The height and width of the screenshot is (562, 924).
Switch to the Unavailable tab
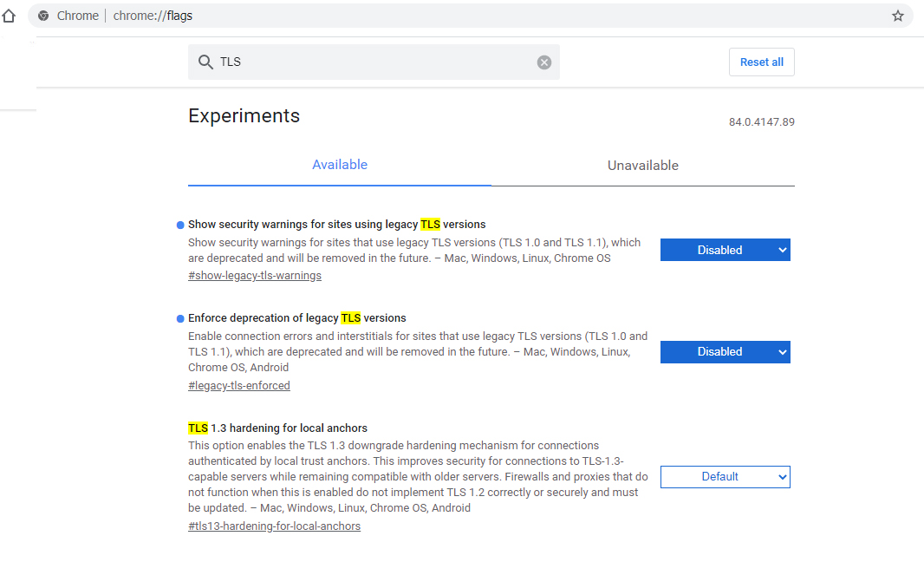(642, 166)
